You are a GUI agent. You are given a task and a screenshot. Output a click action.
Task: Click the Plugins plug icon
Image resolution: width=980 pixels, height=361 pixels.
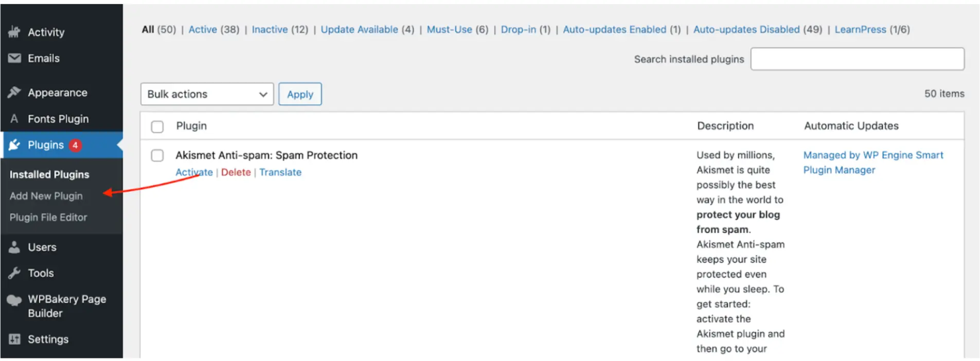pyautogui.click(x=14, y=145)
